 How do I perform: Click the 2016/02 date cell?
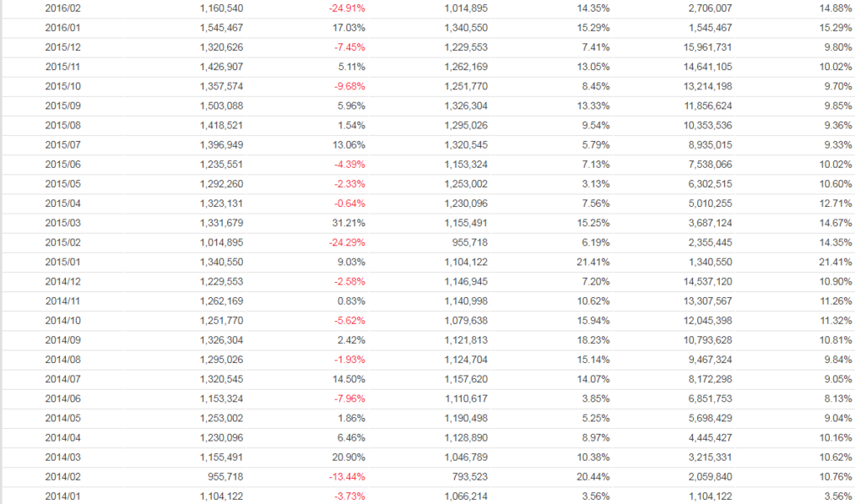(x=63, y=8)
